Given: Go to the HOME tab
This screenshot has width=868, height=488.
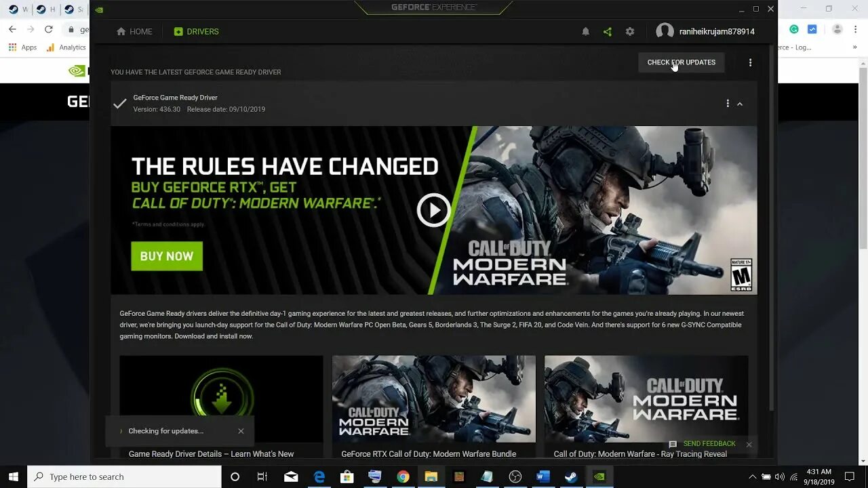Looking at the screenshot, I should click(x=134, y=31).
